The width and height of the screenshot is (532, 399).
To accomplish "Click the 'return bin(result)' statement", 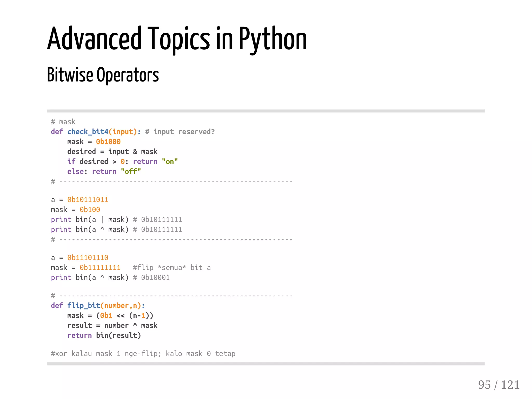I will (x=104, y=335).
